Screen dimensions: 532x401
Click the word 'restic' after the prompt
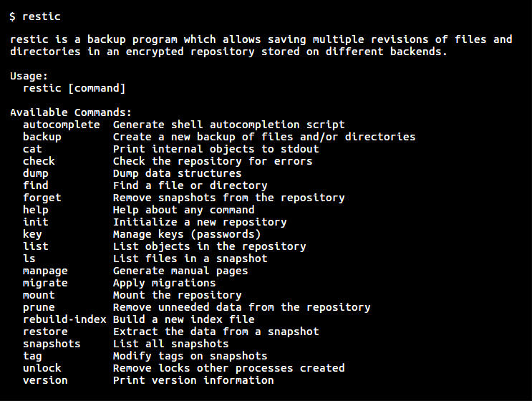point(42,16)
